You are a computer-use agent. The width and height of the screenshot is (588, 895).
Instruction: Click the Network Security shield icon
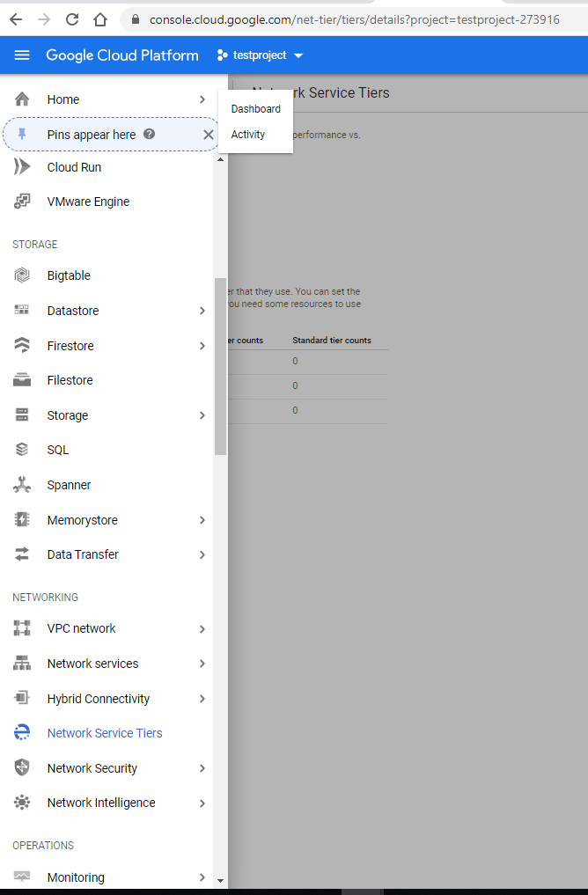pos(22,767)
